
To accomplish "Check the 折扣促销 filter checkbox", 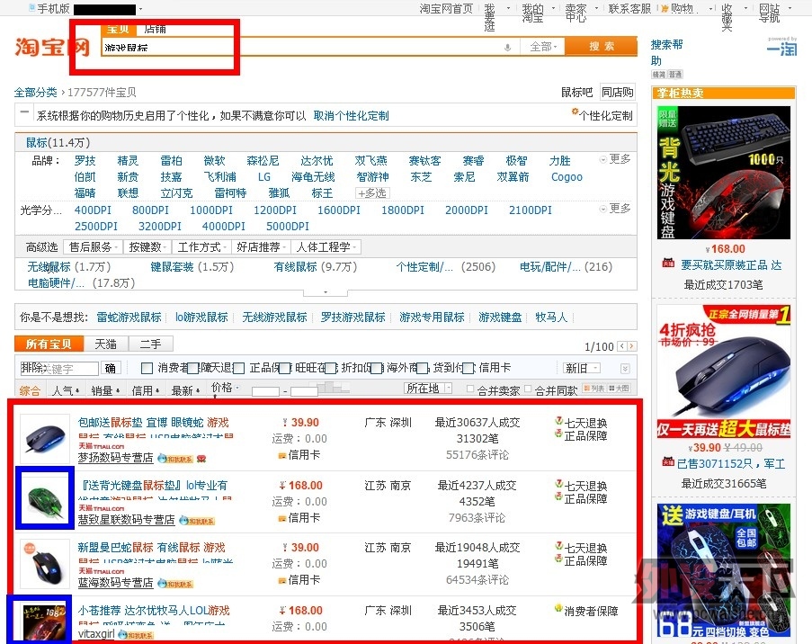I will click(331, 368).
